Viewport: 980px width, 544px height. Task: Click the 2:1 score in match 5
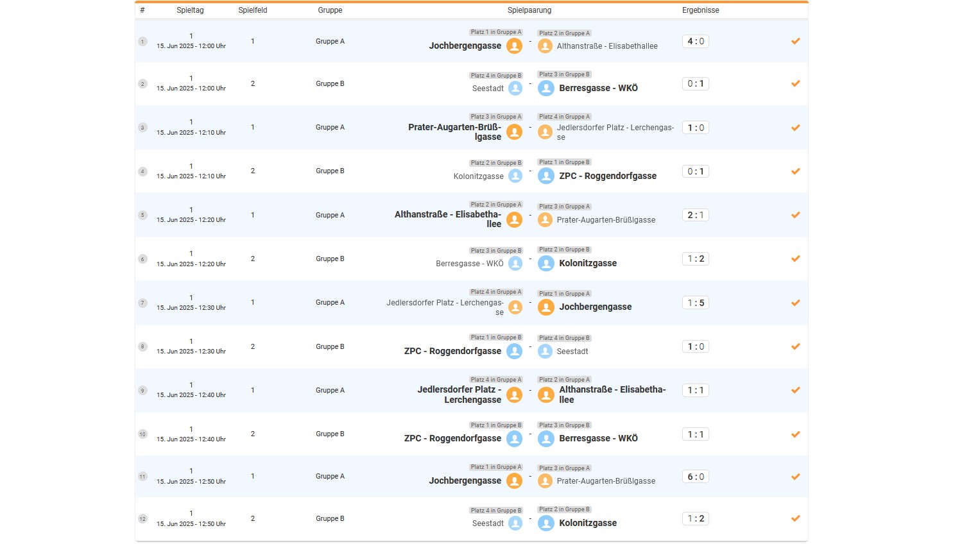click(696, 215)
